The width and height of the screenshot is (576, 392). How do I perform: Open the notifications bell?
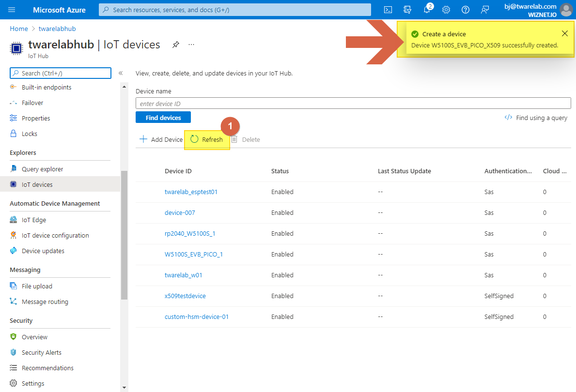point(427,10)
